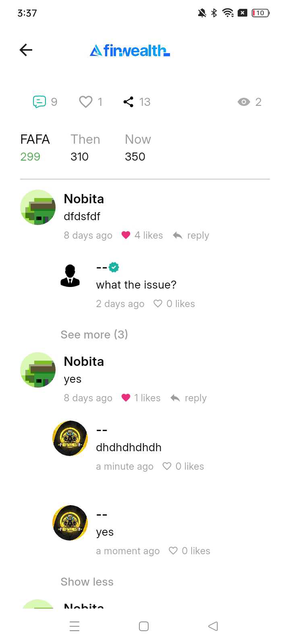Tap the finwealth logo
Screen dimensions: 290x644
130,50
